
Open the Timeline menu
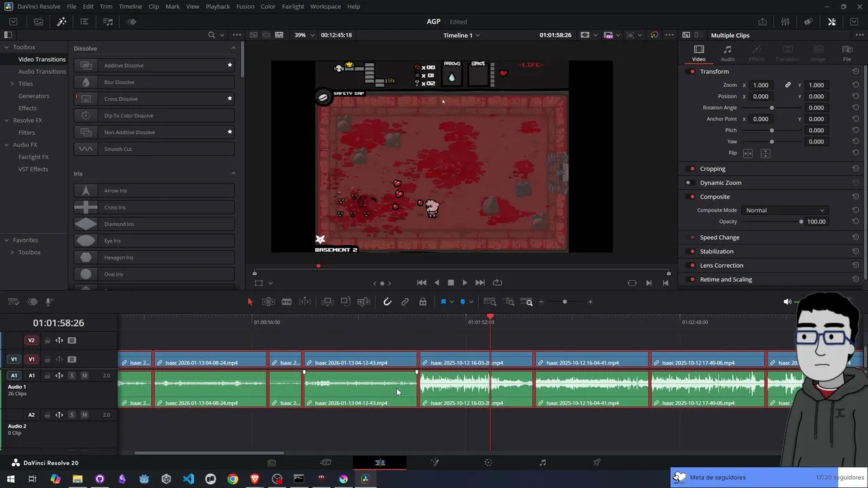pyautogui.click(x=130, y=6)
